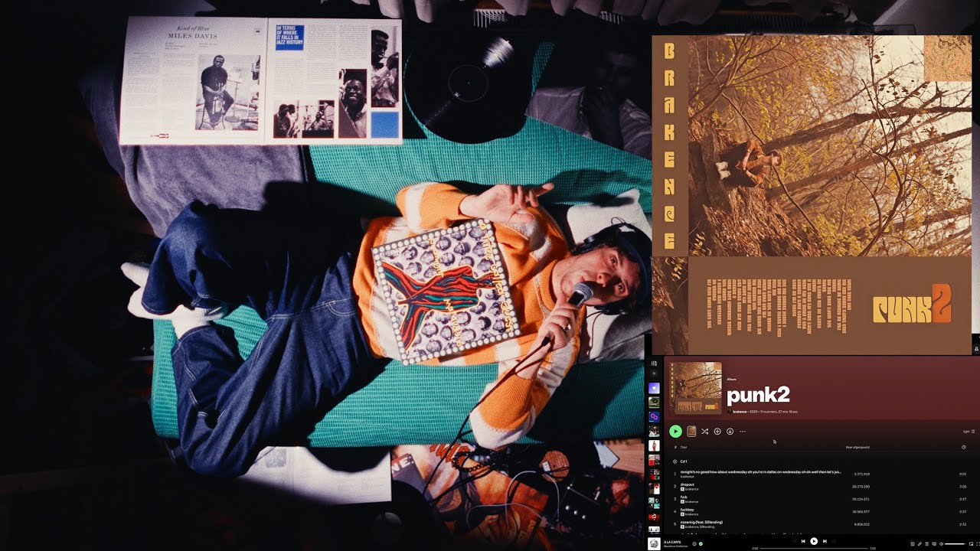
Task: Download the punk2 album
Action: (730, 432)
